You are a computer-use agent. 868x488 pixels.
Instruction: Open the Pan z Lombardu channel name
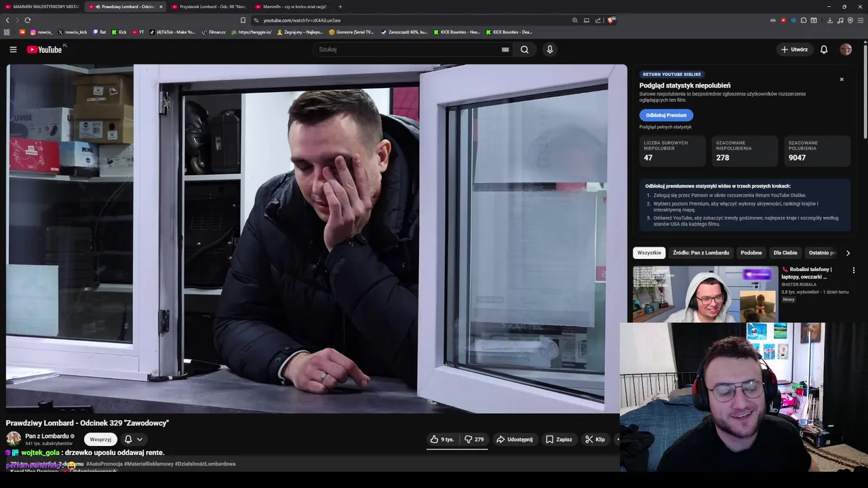tap(47, 436)
